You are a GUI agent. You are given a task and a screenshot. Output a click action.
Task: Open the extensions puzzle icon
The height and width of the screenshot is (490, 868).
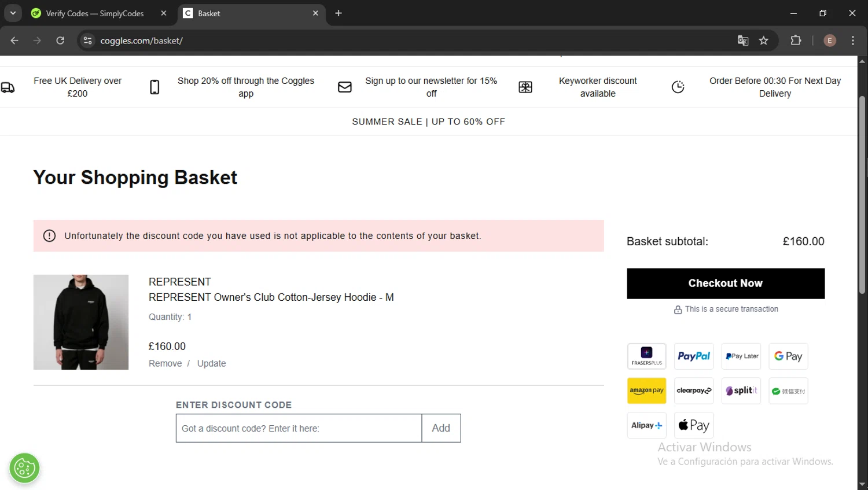796,40
